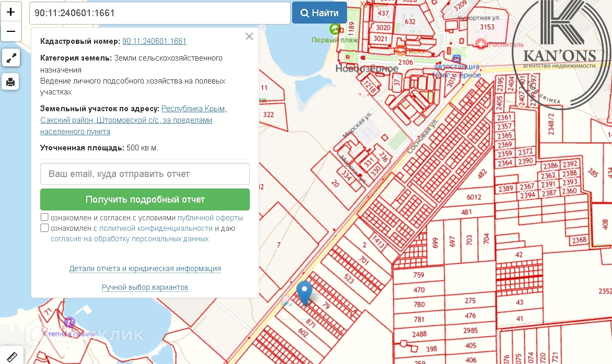Expand Детали отчета и юридическая информация
Screen dimensions: 612x364
145,268
